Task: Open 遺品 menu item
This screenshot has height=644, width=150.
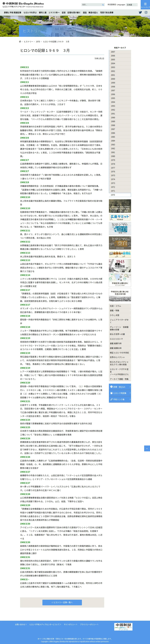Action: click(85, 13)
